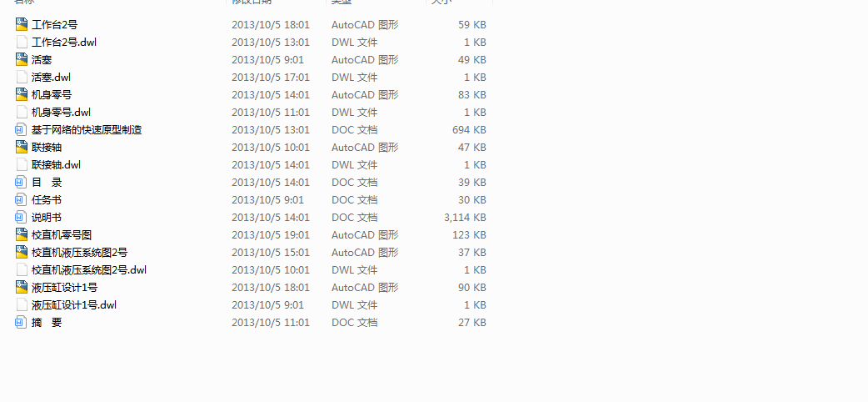Click the 目 录 document name
The width and height of the screenshot is (868, 402).
pyautogui.click(x=47, y=183)
